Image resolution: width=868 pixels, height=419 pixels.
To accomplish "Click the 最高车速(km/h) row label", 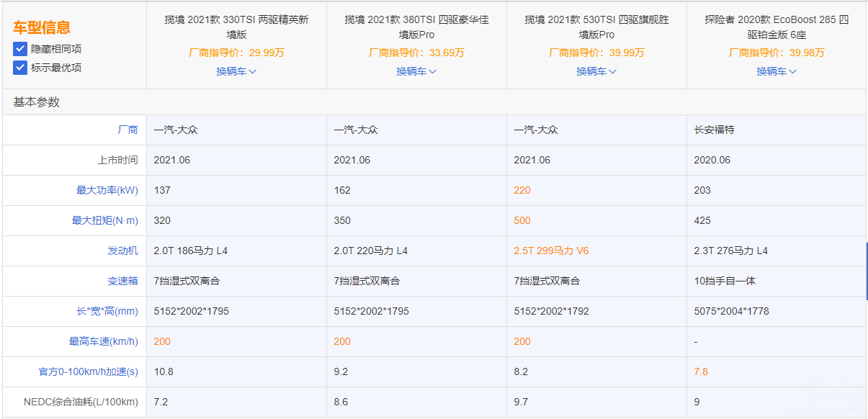I will click(103, 341).
